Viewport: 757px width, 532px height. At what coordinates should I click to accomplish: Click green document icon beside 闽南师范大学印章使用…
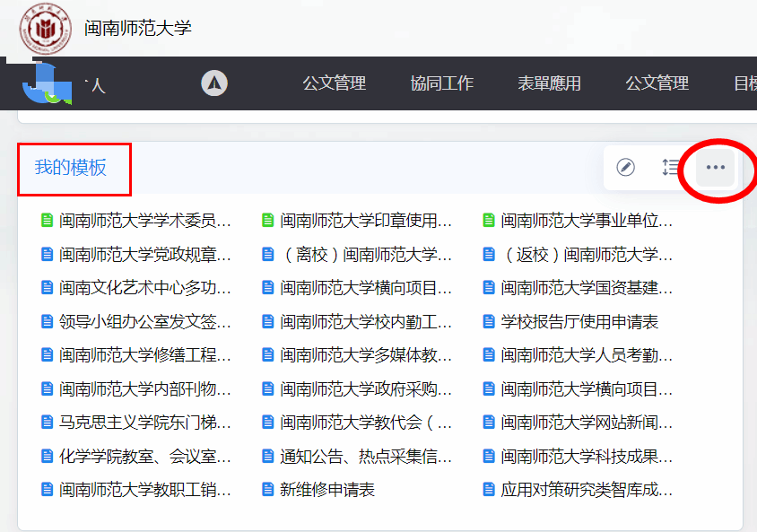click(268, 221)
